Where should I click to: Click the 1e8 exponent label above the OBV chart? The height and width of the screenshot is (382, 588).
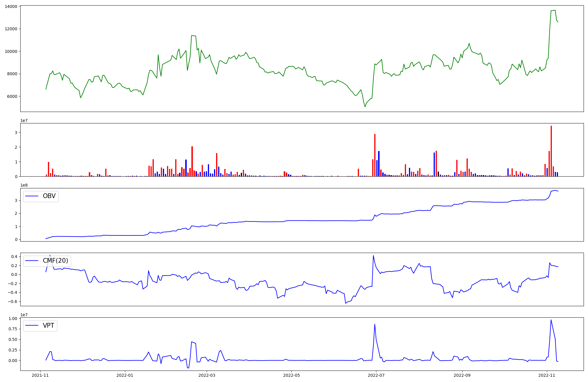24,185
